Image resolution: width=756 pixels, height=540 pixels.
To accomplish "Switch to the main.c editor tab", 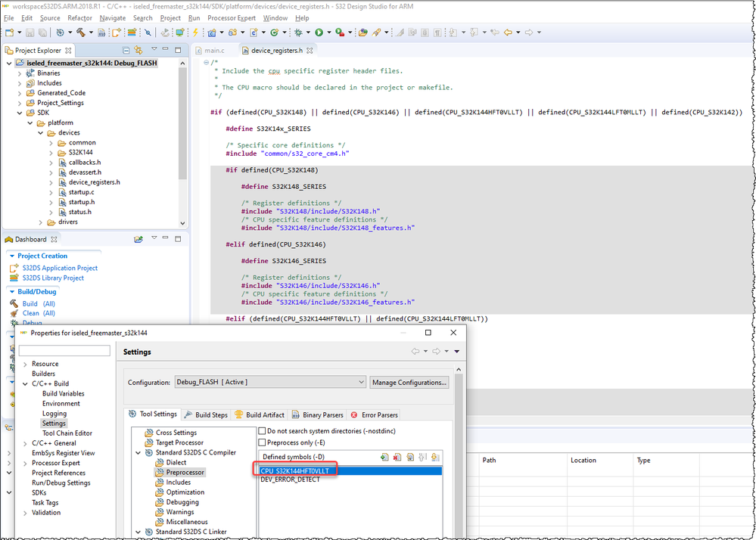I will coord(213,51).
